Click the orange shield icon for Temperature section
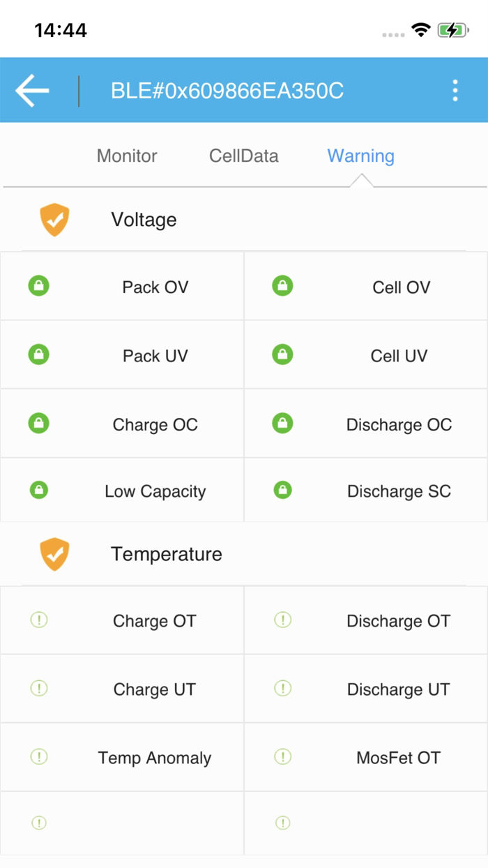This screenshot has height=868, width=488. coord(54,553)
